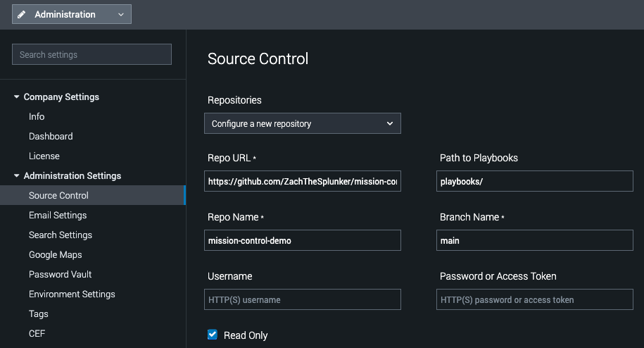The height and width of the screenshot is (348, 644).
Task: Select License in the sidebar
Action: point(44,156)
